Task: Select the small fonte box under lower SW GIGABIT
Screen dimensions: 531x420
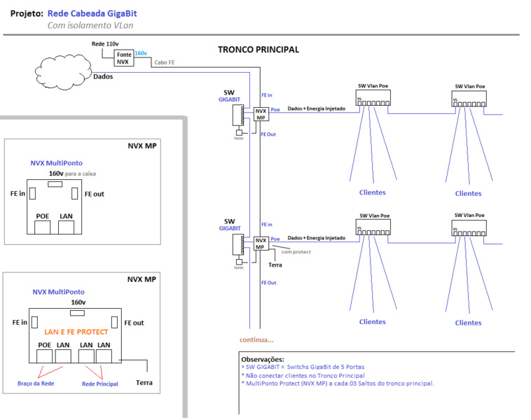Action: click(239, 262)
